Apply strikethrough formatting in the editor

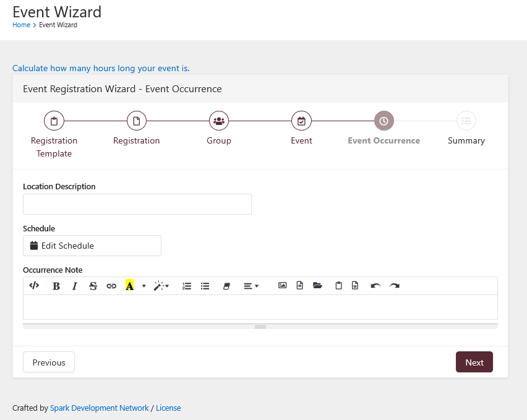[93, 286]
